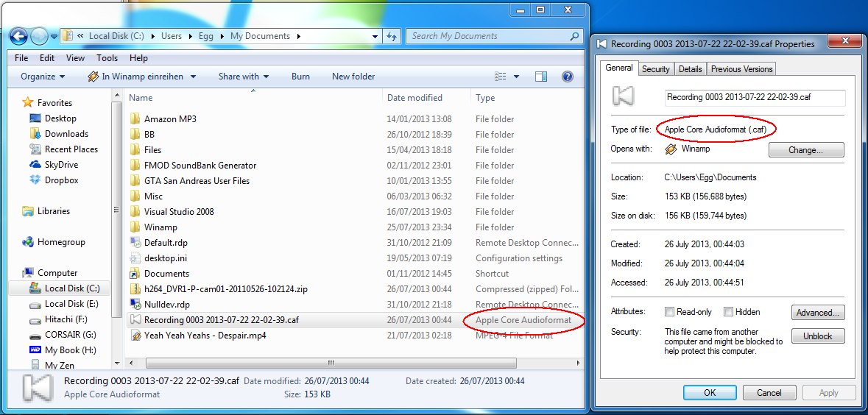
Task: Select Yeah Yeah Yeahs - Despair.mp4 icon
Action: 135,335
